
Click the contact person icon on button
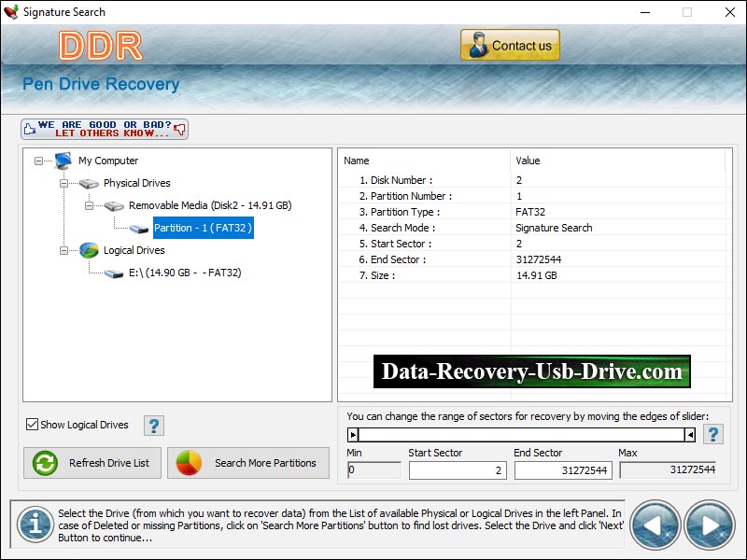click(478, 45)
